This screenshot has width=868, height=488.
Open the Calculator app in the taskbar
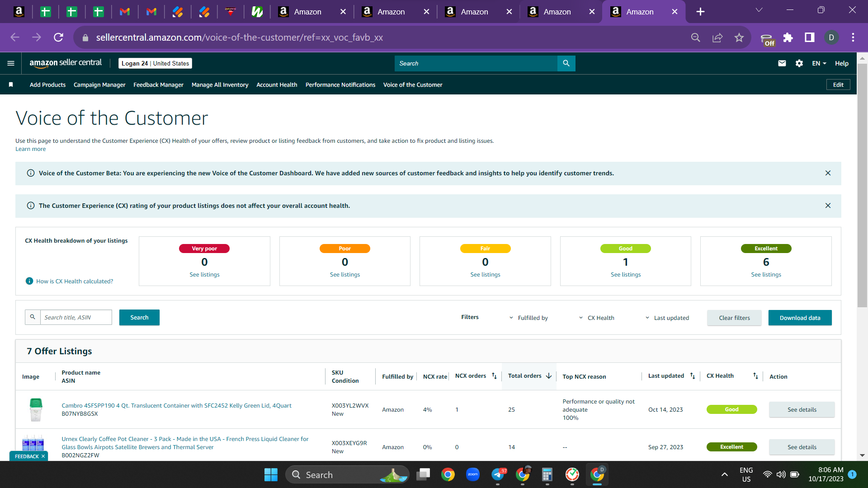(547, 474)
